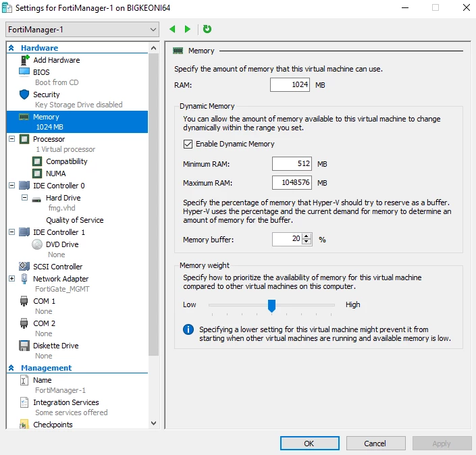Collapse the IDE Controller 0 node
The height and width of the screenshot is (455, 476).
12,185
